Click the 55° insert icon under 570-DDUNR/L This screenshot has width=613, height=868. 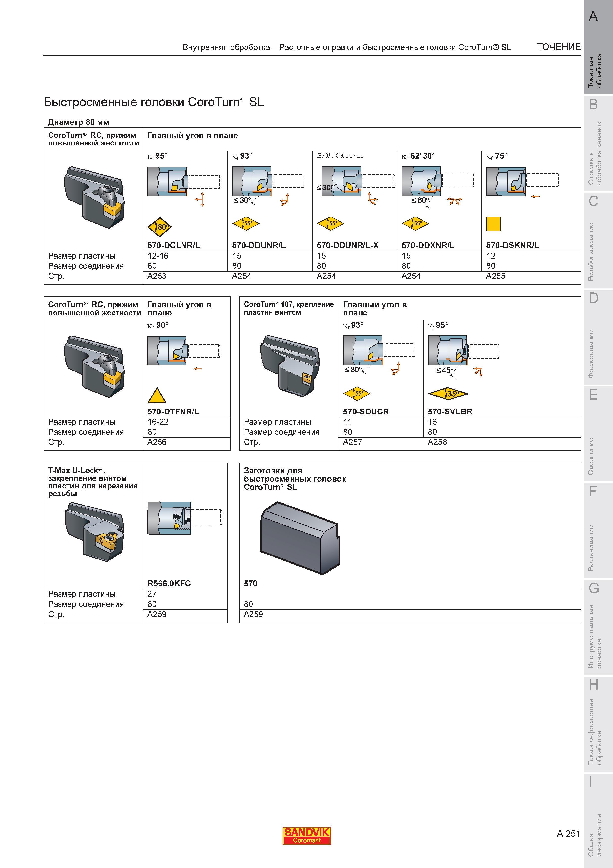[x=246, y=223]
